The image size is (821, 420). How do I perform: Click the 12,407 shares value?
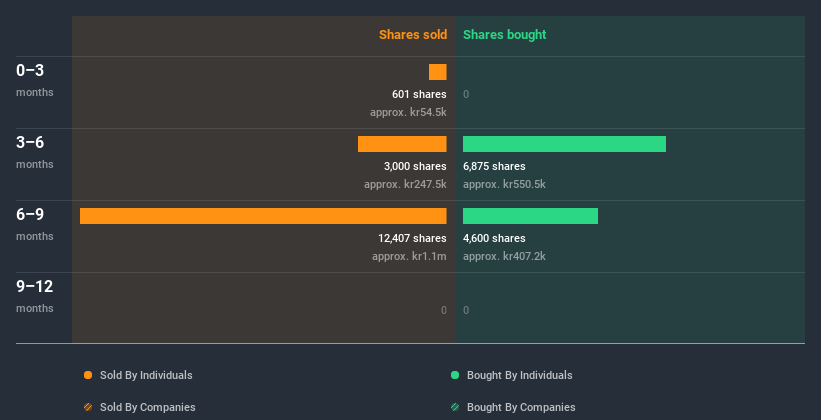(413, 238)
